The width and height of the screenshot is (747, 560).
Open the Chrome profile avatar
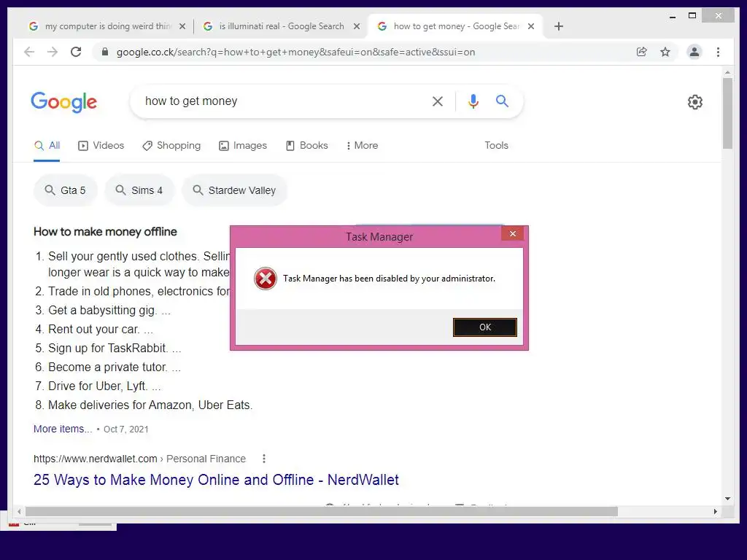694,52
